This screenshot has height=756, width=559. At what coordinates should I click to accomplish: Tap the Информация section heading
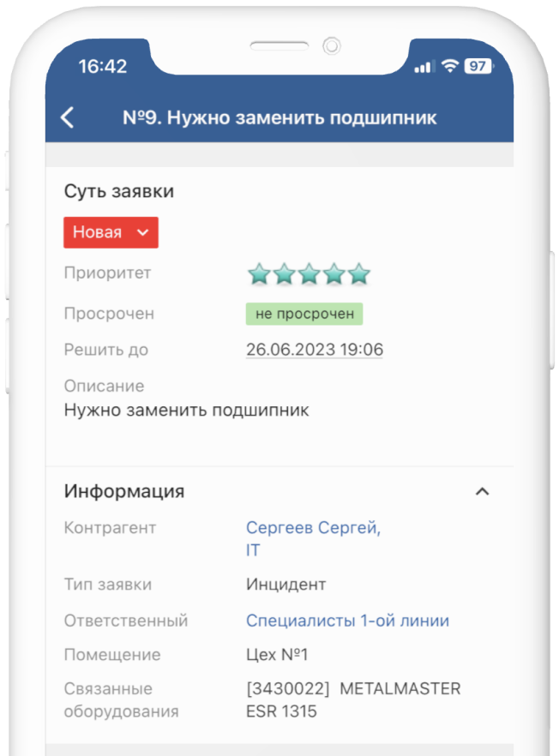[x=124, y=491]
